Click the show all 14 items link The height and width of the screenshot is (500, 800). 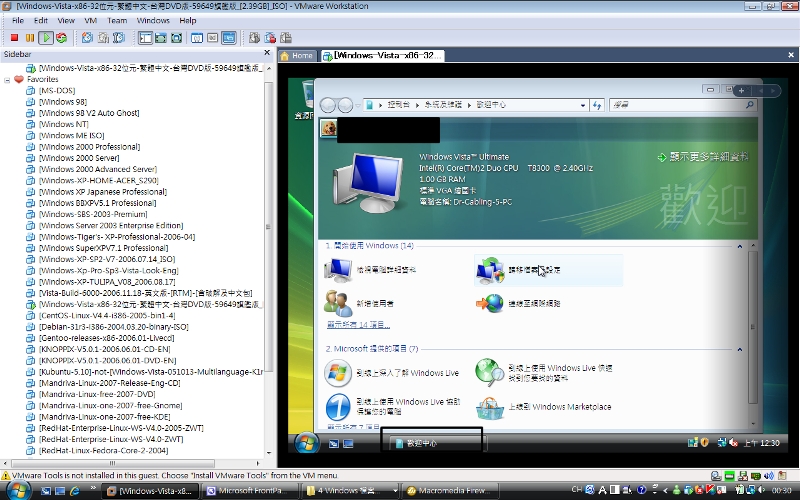[x=358, y=325]
